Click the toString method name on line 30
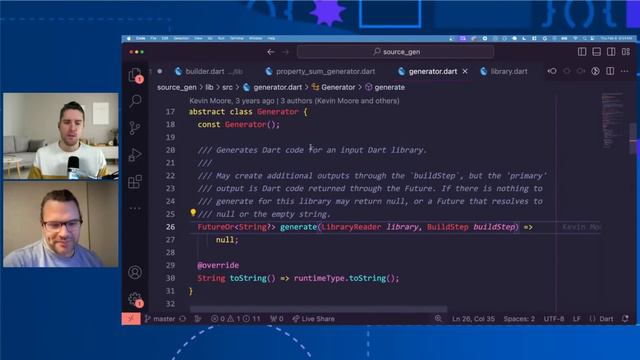 coord(248,278)
